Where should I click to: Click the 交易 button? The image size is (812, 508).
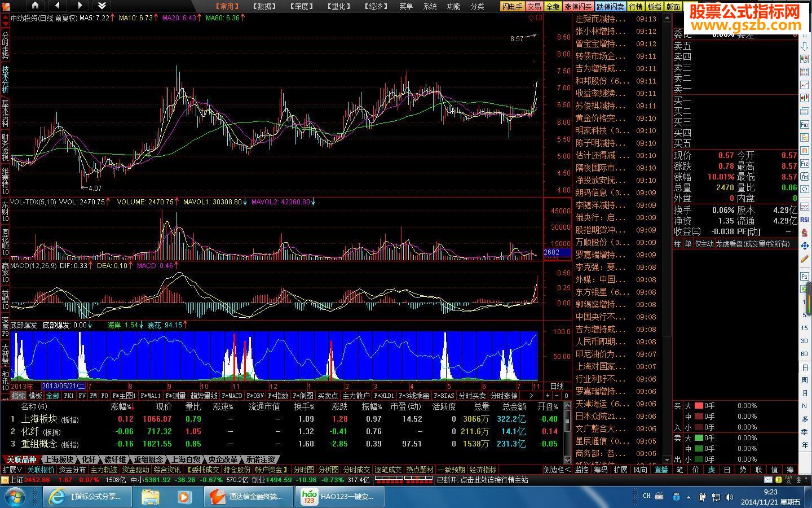(x=534, y=7)
